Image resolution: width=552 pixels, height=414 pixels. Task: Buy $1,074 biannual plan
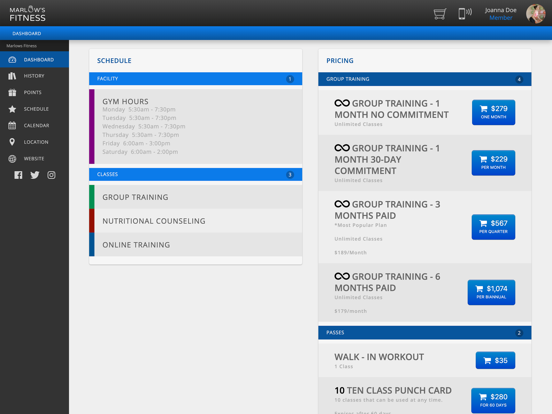coord(491,292)
